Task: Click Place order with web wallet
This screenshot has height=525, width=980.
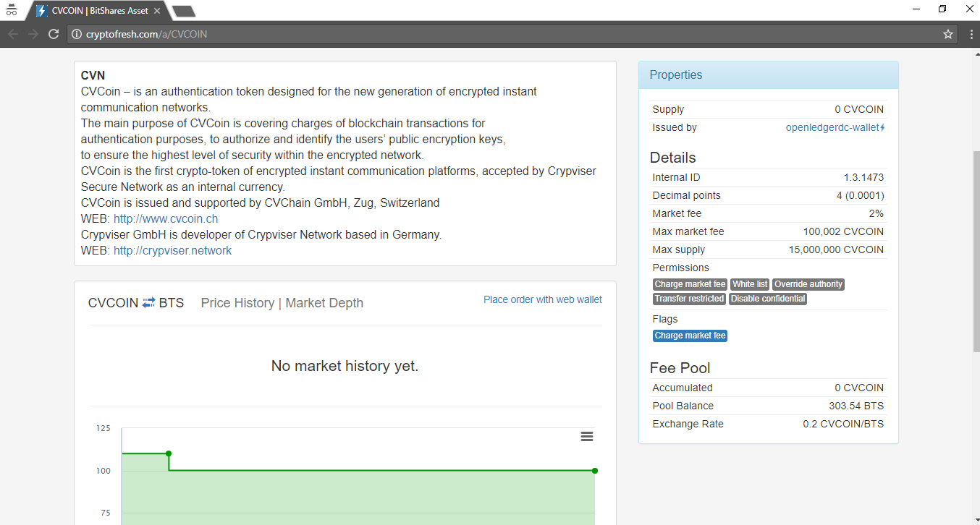Action: (x=543, y=299)
